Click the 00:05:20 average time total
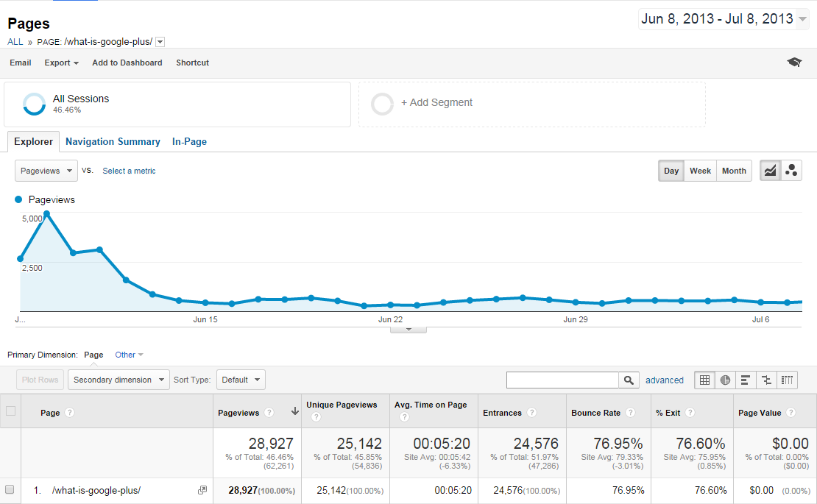Image resolution: width=817 pixels, height=504 pixels. click(x=442, y=444)
